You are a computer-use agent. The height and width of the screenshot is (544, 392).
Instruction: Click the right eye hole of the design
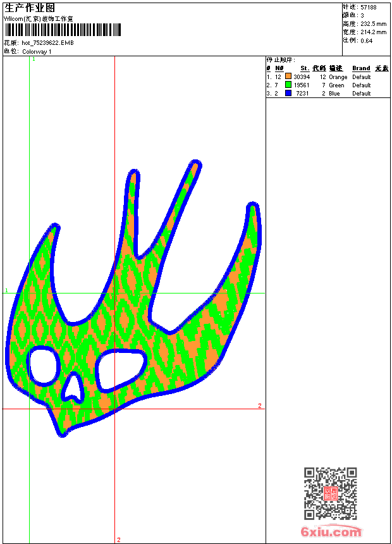tap(121, 369)
